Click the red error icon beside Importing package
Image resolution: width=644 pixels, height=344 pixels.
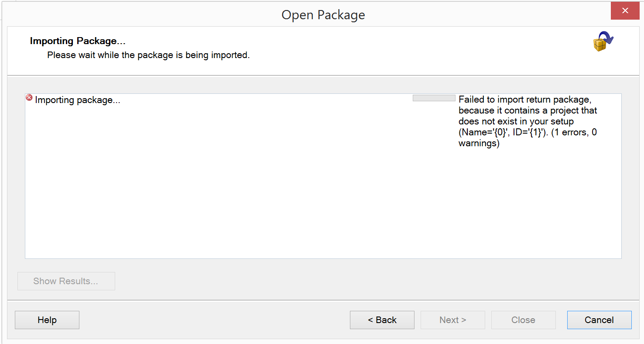point(29,98)
